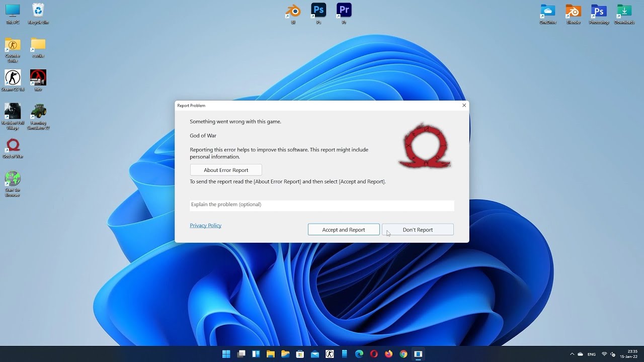This screenshot has width=644, height=362.
Task: Open Microsoft Store from the taskbar
Action: (x=300, y=354)
